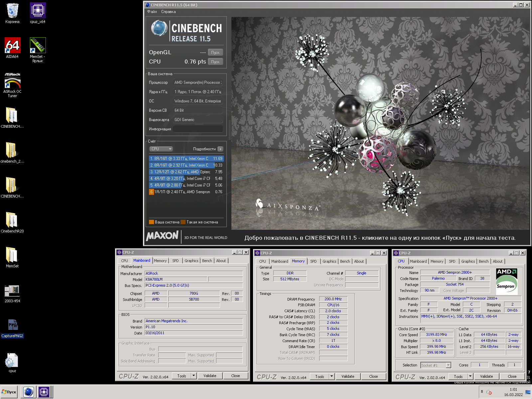Click the Информация input field

[x=198, y=129]
